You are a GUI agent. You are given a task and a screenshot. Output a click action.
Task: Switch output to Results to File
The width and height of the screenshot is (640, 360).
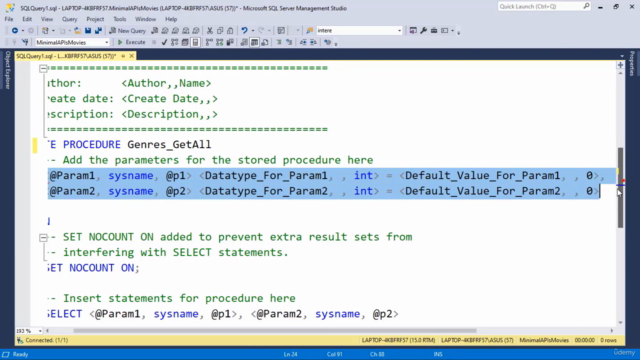(x=264, y=42)
